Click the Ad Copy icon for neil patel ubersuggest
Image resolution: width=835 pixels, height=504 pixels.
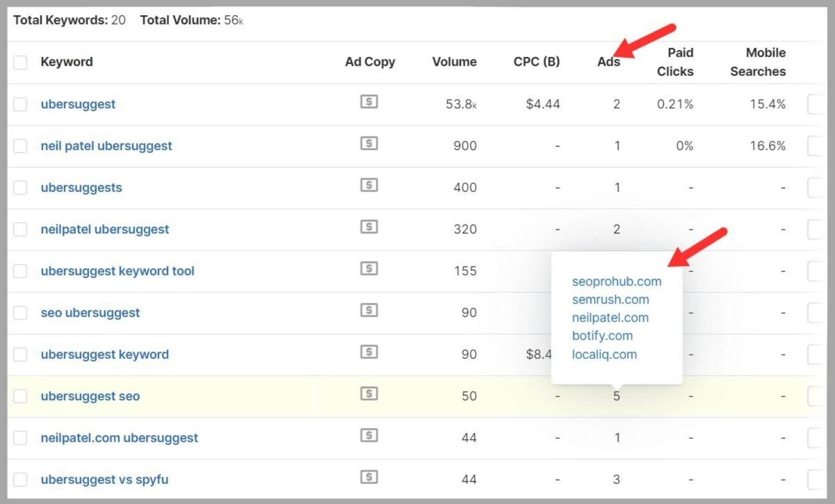coord(369,143)
